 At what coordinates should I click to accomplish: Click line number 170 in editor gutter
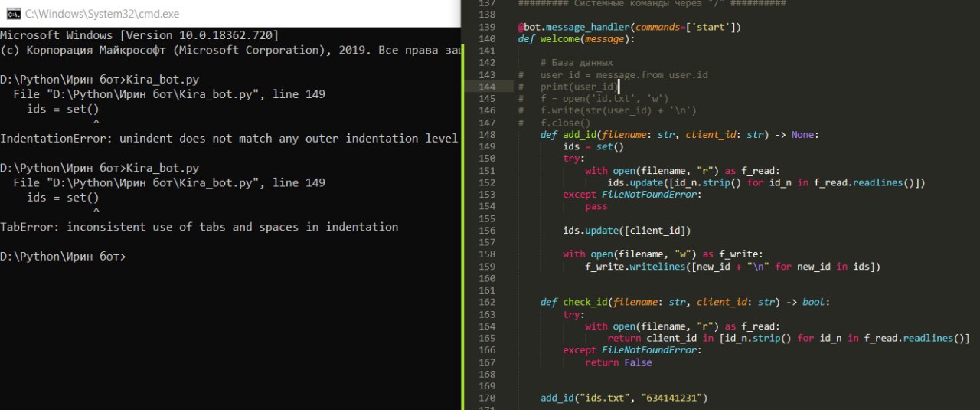click(486, 398)
